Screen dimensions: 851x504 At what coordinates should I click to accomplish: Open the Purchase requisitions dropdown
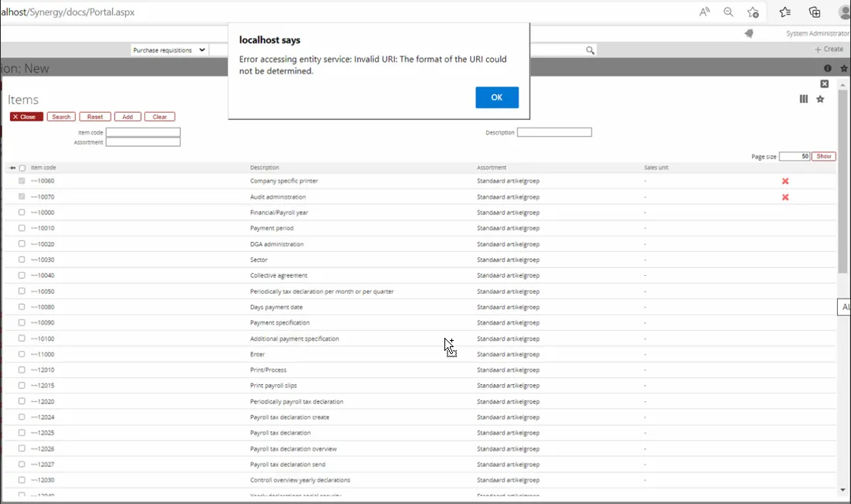coord(168,50)
